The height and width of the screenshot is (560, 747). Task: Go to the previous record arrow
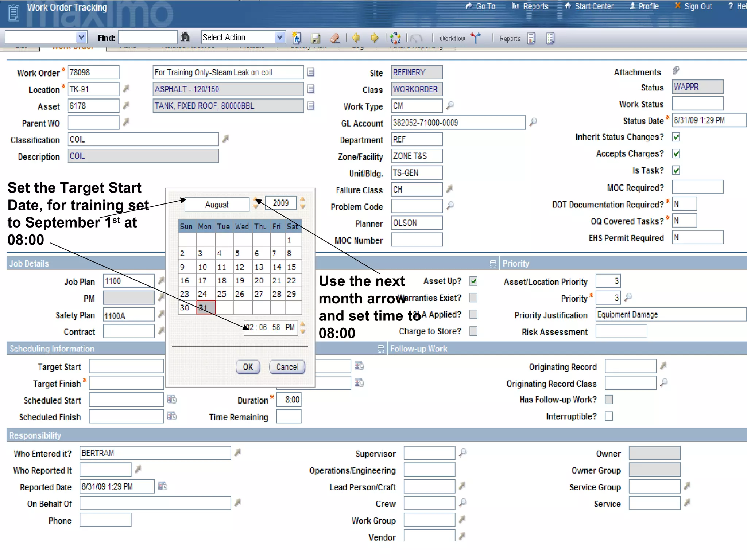pos(356,38)
